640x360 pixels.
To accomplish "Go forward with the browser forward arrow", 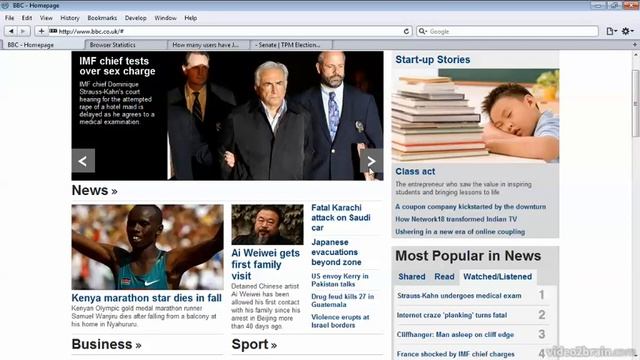I will pyautogui.click(x=23, y=31).
